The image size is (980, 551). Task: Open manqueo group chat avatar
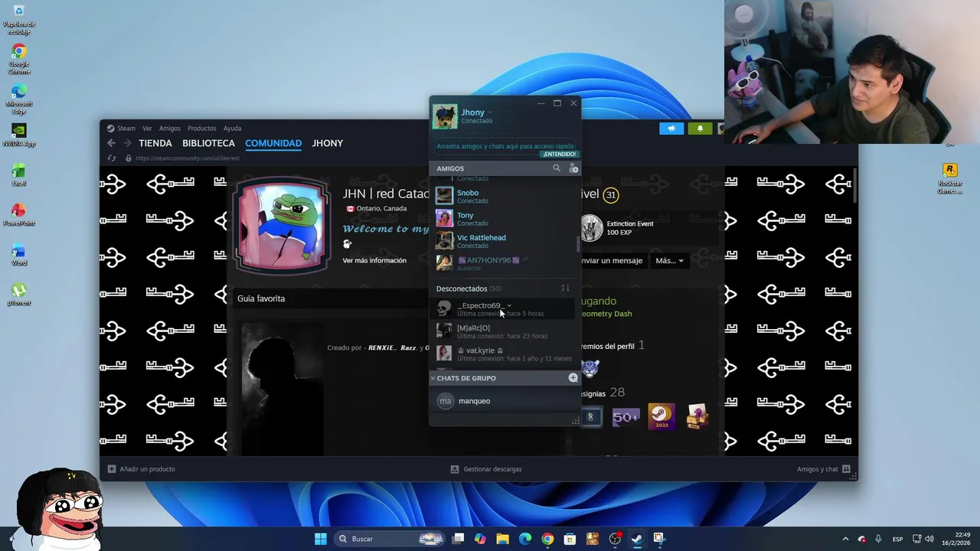tap(445, 401)
